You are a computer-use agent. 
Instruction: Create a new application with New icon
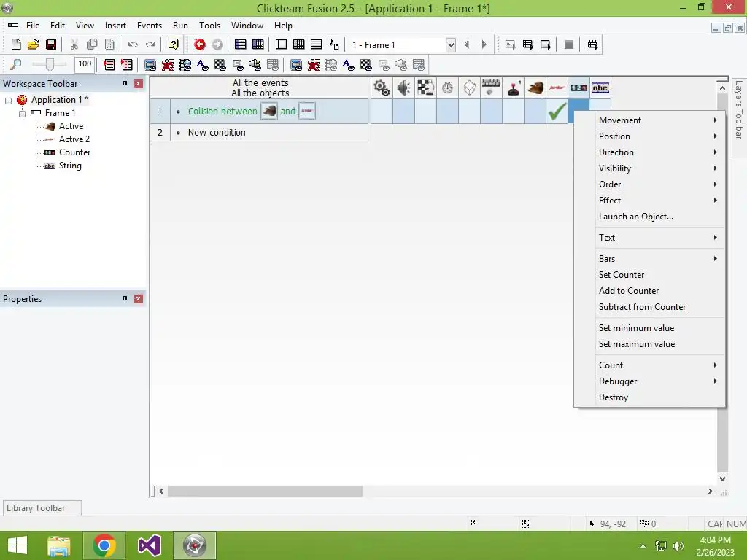tap(16, 44)
